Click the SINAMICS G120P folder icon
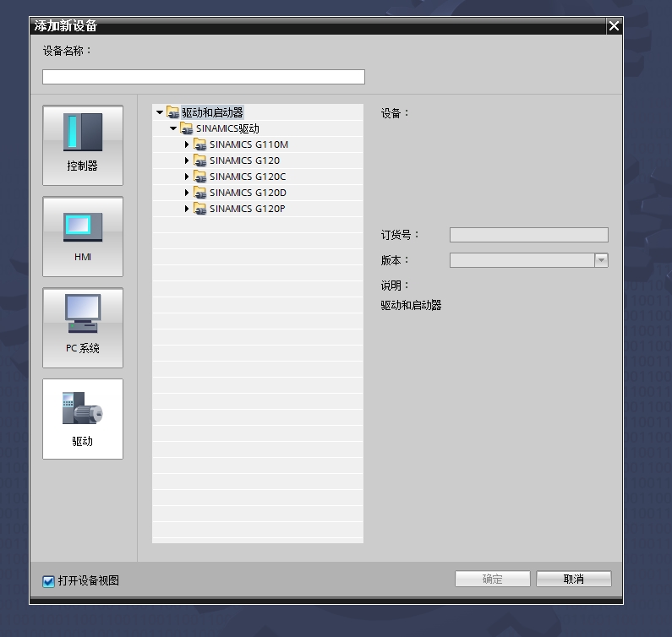This screenshot has height=637, width=672. pyautogui.click(x=199, y=209)
